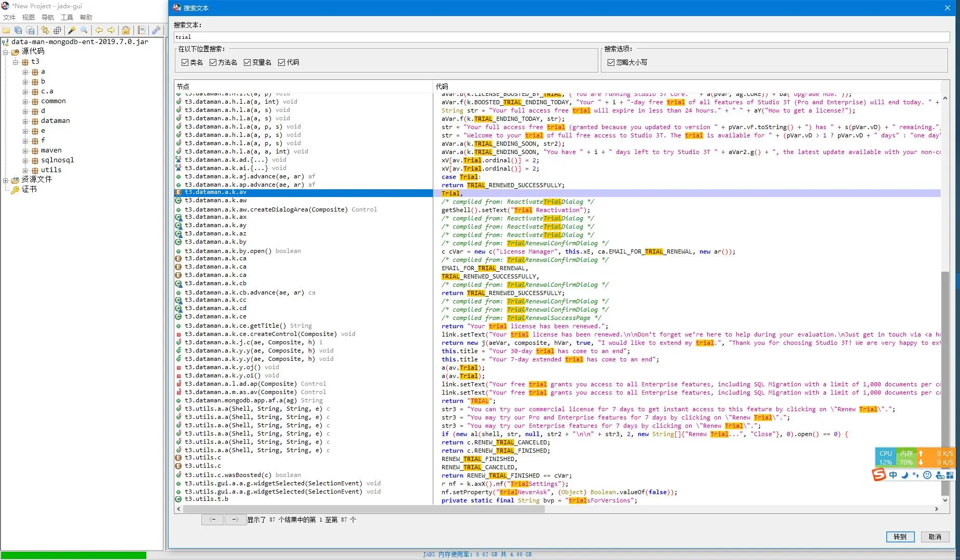Open the 导航 menu

[x=48, y=18]
